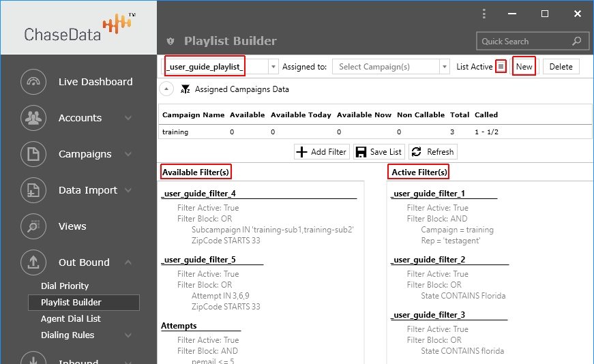Click the Accounts people icon
Screen dimensions: 594x364
(x=33, y=118)
